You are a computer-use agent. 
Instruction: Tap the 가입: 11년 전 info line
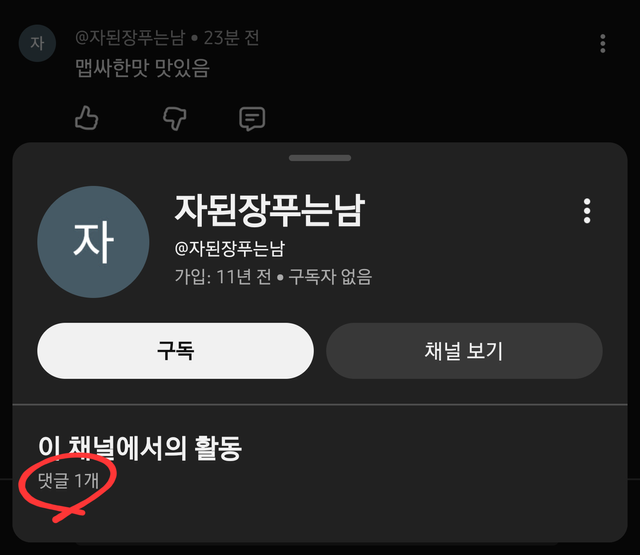pyautogui.click(x=223, y=276)
